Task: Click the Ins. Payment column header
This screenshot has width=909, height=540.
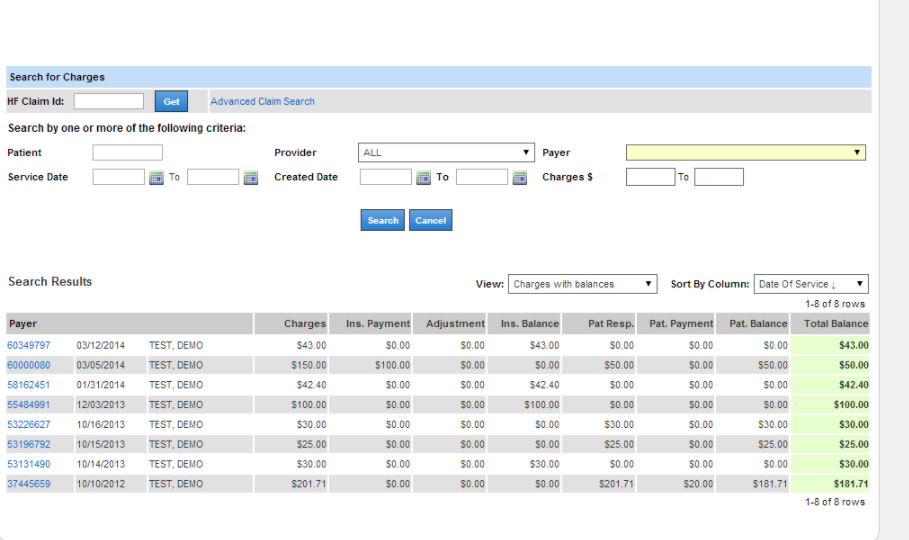Action: 370,324
